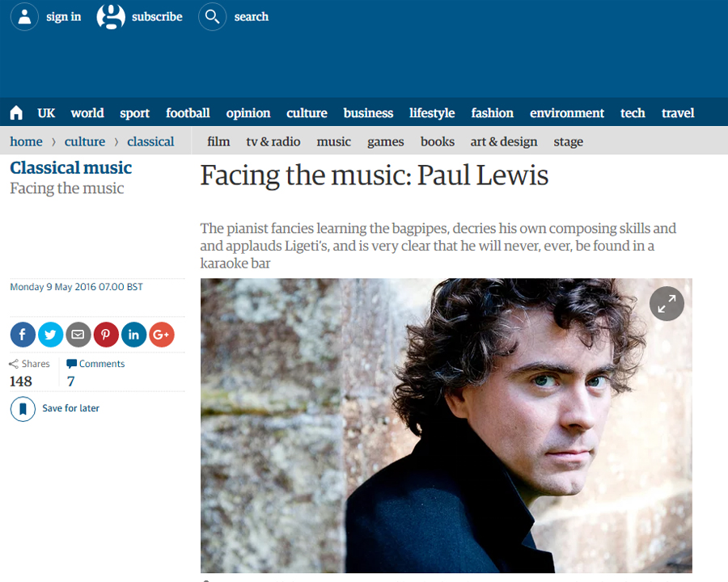Click the sign in profile icon
Image resolution: width=728 pixels, height=582 pixels.
click(24, 17)
